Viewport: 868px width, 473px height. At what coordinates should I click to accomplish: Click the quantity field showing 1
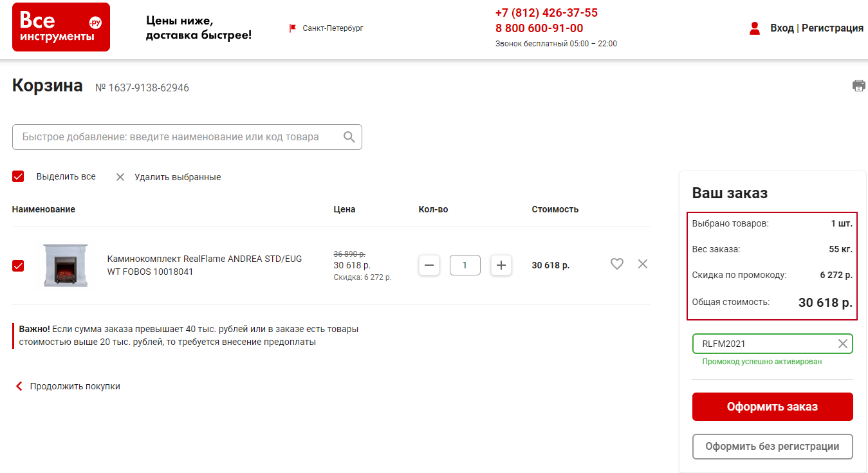click(x=465, y=265)
